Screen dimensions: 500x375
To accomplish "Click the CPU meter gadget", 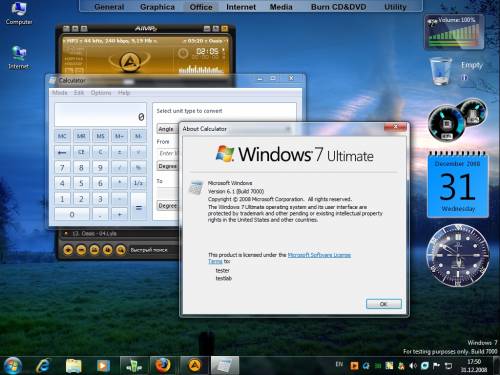I will pyautogui.click(x=447, y=123).
